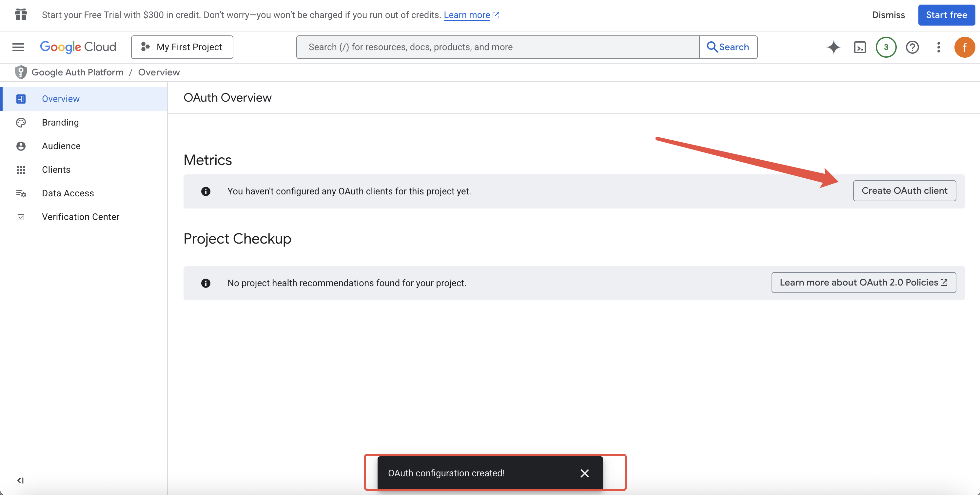The height and width of the screenshot is (495, 980).
Task: Go to Google Auth Platform breadcrumb
Action: [x=77, y=72]
